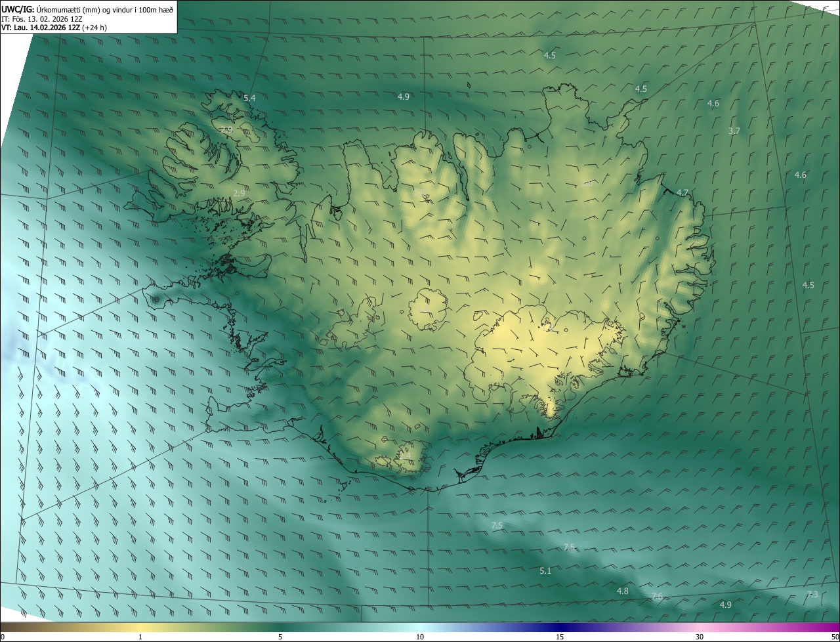The width and height of the screenshot is (840, 642).
Task: Click the 7.6 value label on the map
Action: point(657,596)
